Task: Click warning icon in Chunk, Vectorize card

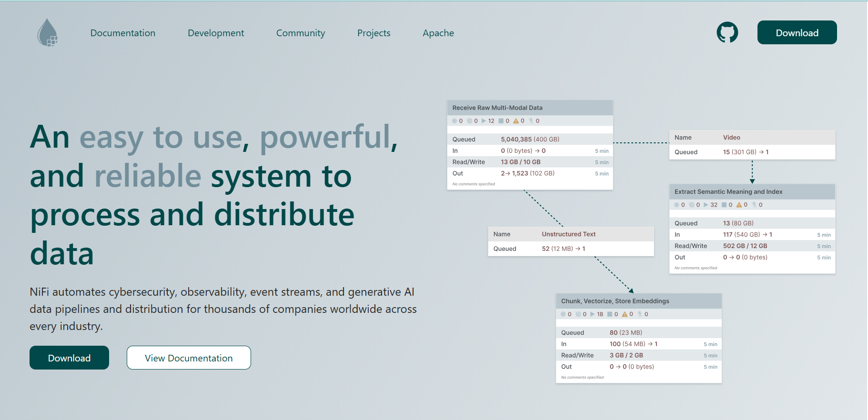Action: [x=624, y=314]
